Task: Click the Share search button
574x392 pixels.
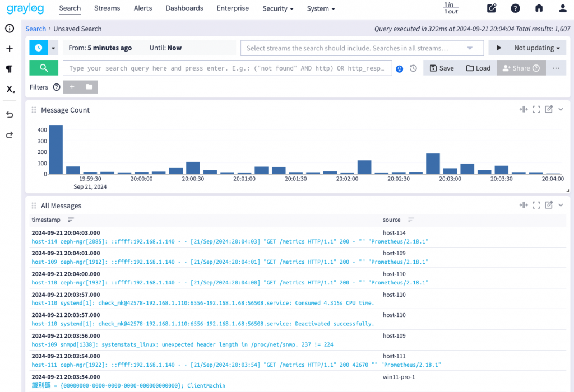Action: (x=521, y=68)
